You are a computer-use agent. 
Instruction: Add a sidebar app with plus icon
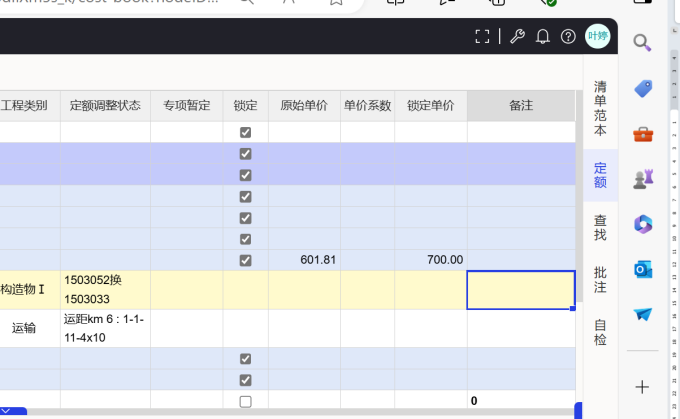point(642,386)
